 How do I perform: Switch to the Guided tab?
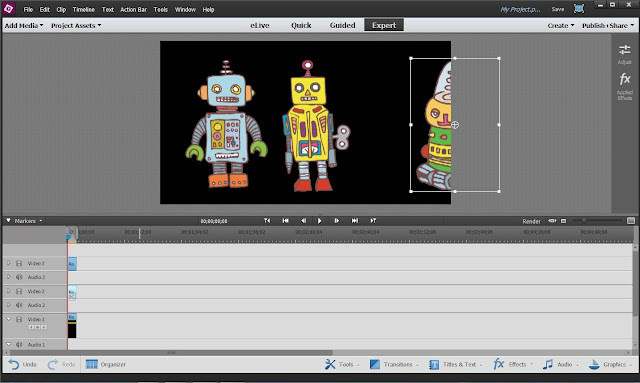pos(342,25)
